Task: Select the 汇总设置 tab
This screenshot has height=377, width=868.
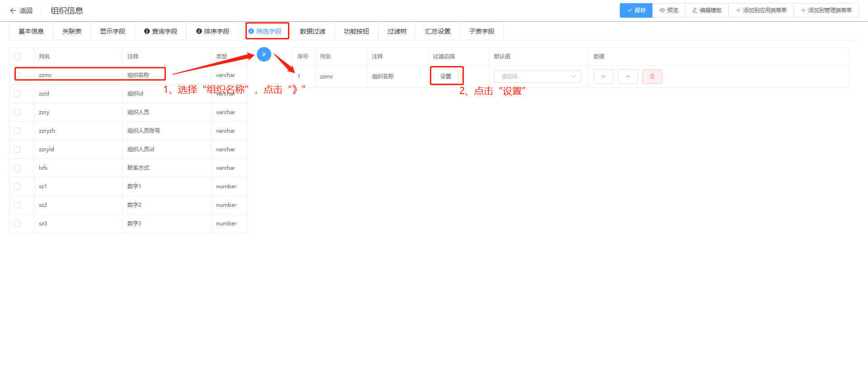Action: [438, 31]
